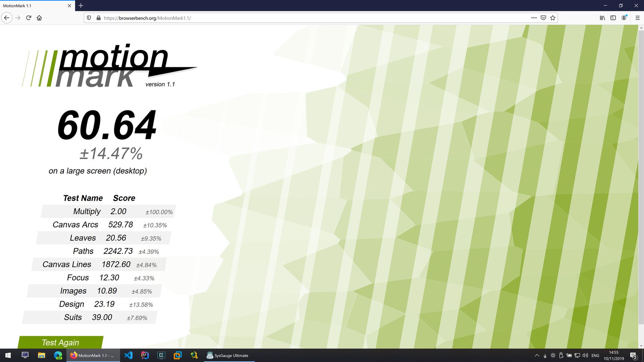The width and height of the screenshot is (644, 362).
Task: Save page to Pocket
Action: 543,18
